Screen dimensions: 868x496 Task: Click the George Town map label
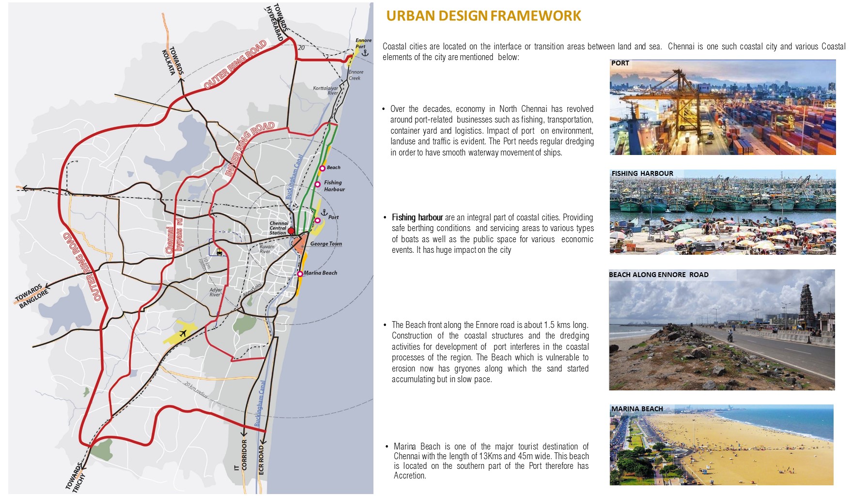(x=326, y=244)
